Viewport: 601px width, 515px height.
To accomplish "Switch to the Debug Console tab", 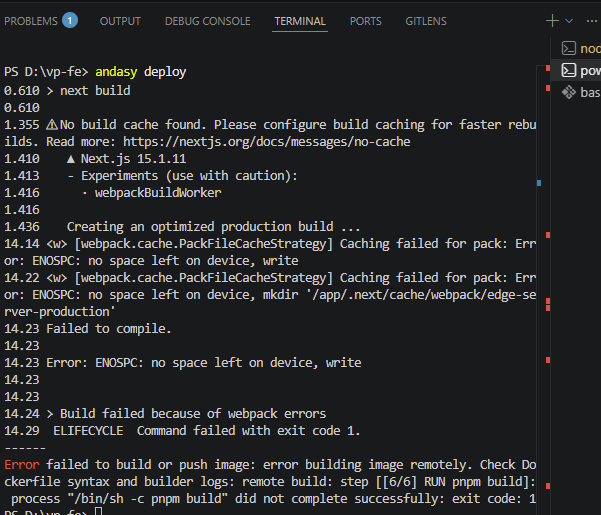I will coord(209,21).
